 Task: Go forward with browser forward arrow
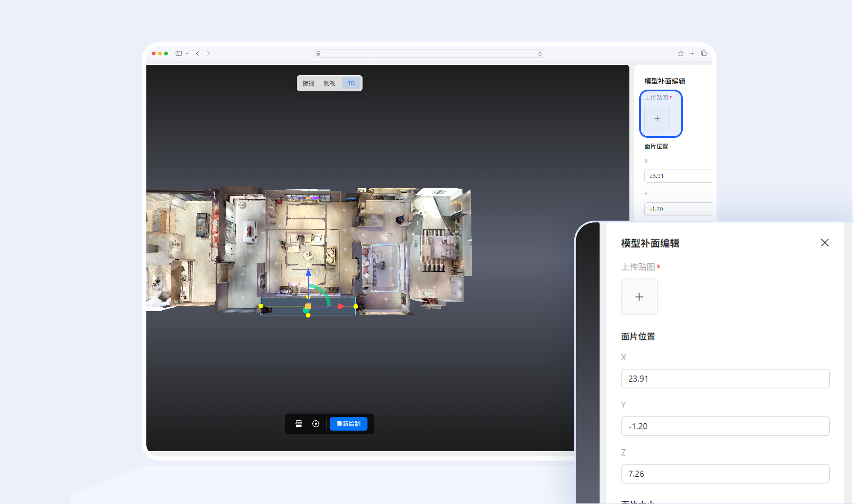[x=208, y=53]
